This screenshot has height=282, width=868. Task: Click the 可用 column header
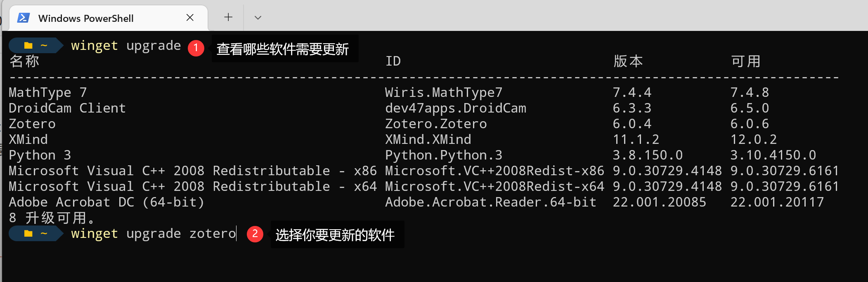point(746,61)
